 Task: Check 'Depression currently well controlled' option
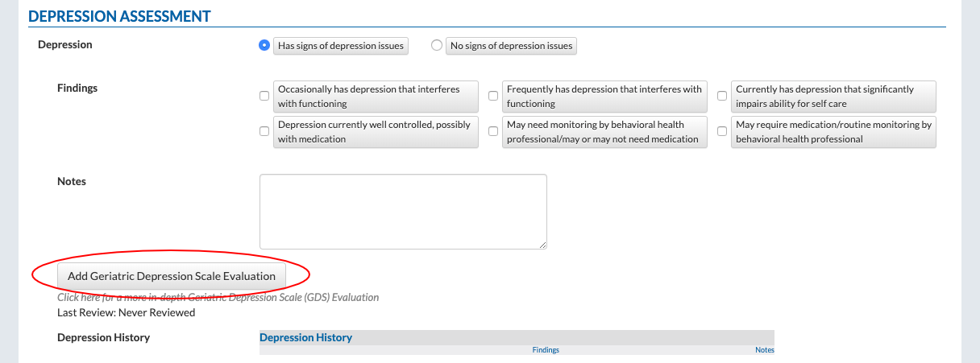(x=264, y=131)
